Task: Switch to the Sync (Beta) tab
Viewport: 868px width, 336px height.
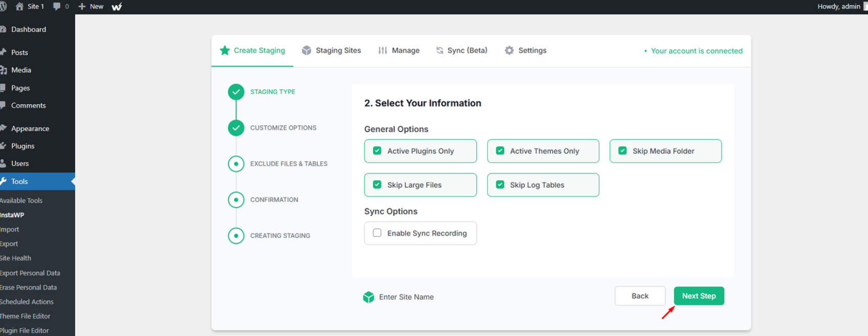Action: (x=462, y=51)
